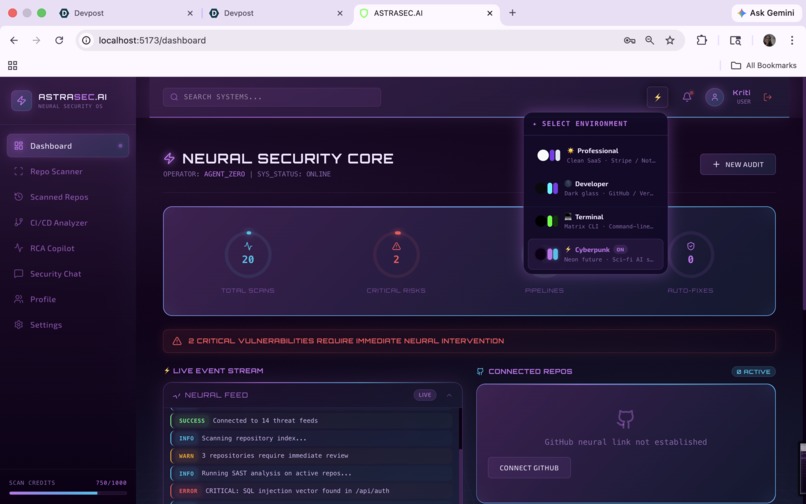The height and width of the screenshot is (504, 806).
Task: Click the warning triangle in the critical alert banner
Action: (177, 341)
